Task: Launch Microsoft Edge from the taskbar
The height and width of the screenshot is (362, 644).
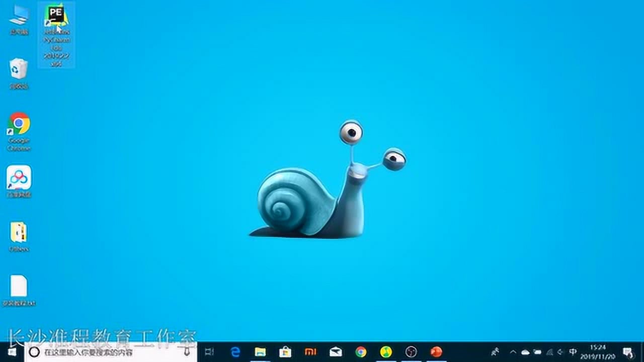Action: coord(235,352)
